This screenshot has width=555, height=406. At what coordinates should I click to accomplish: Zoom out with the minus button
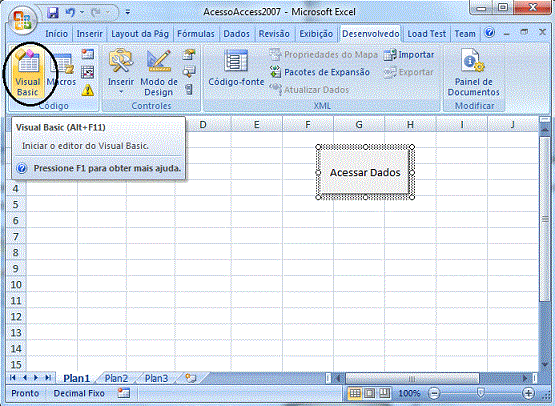click(x=434, y=393)
